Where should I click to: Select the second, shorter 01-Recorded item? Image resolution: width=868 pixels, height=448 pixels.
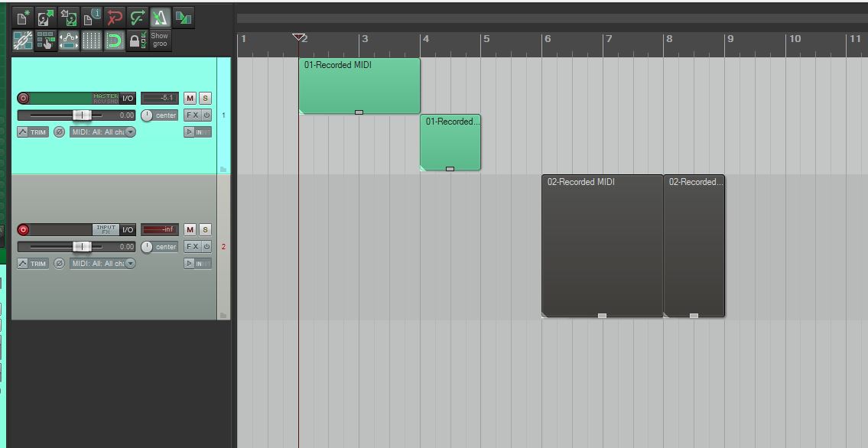(450, 143)
